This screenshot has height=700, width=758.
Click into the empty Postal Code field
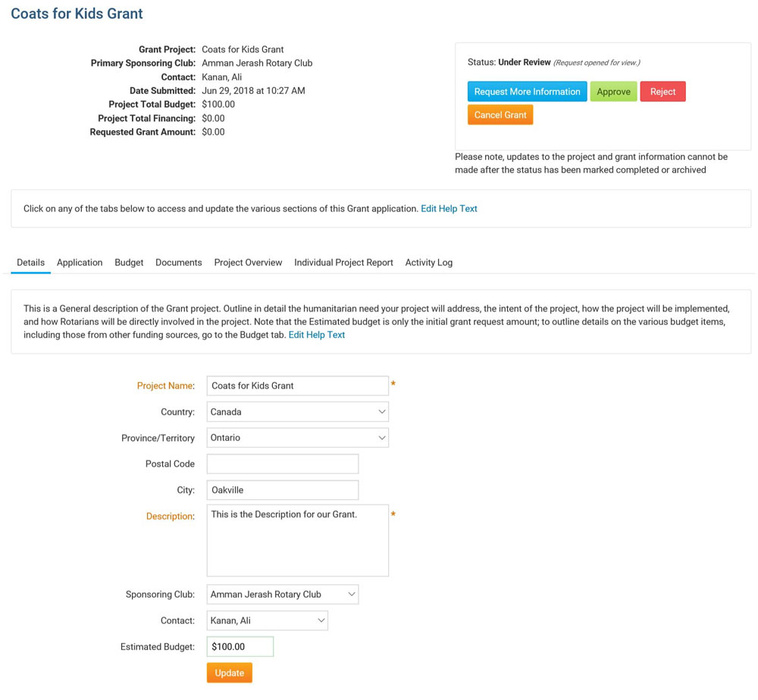(282, 464)
